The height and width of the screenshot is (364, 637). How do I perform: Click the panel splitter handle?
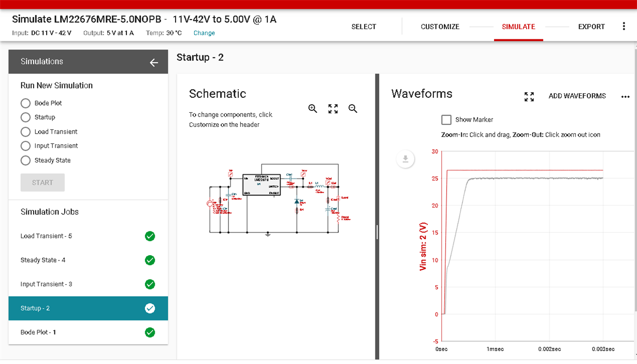pyautogui.click(x=377, y=232)
